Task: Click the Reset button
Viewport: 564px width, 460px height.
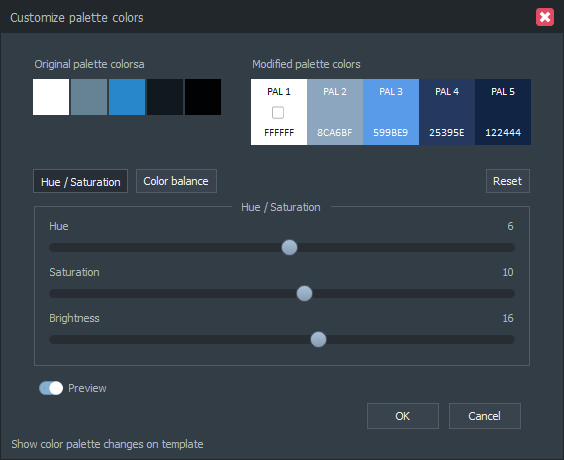Action: (x=508, y=181)
